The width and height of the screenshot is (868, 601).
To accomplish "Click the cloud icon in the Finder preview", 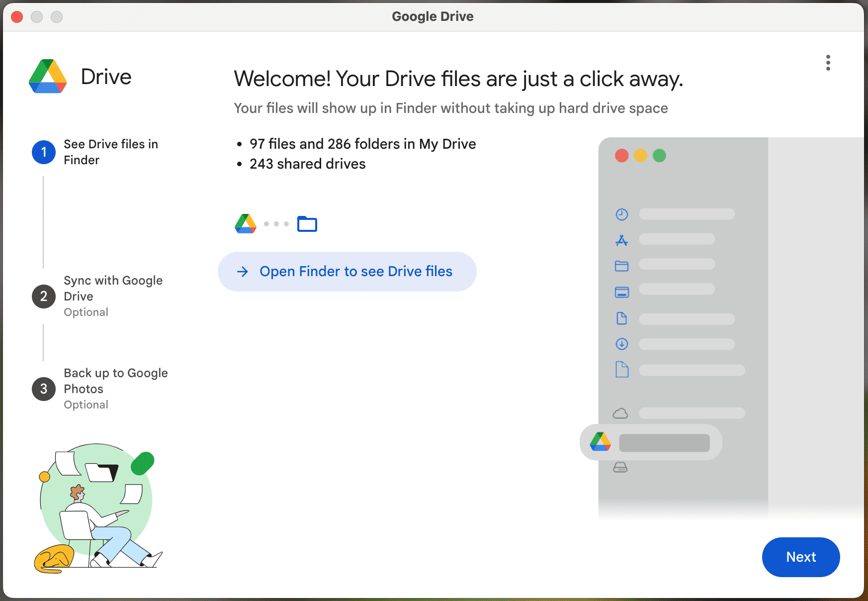I will pos(620,413).
